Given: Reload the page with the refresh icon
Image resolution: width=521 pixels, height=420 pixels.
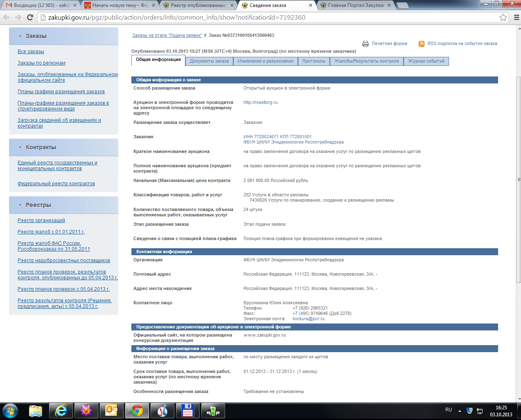Looking at the screenshot, I should tap(30, 17).
